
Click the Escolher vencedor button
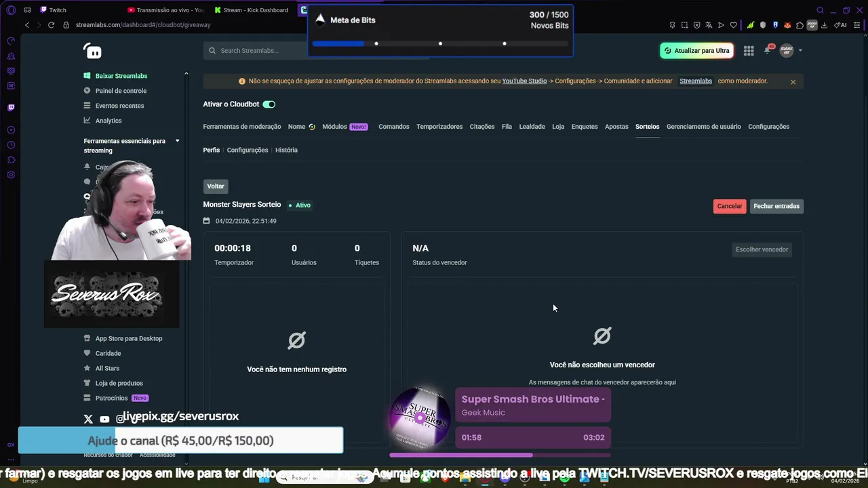[x=762, y=249]
